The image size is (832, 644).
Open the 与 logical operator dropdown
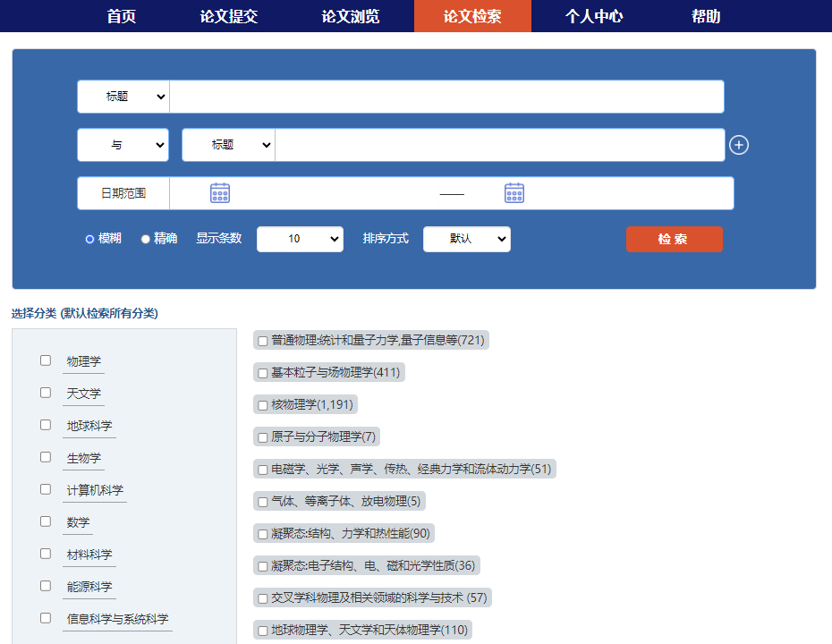(x=123, y=145)
